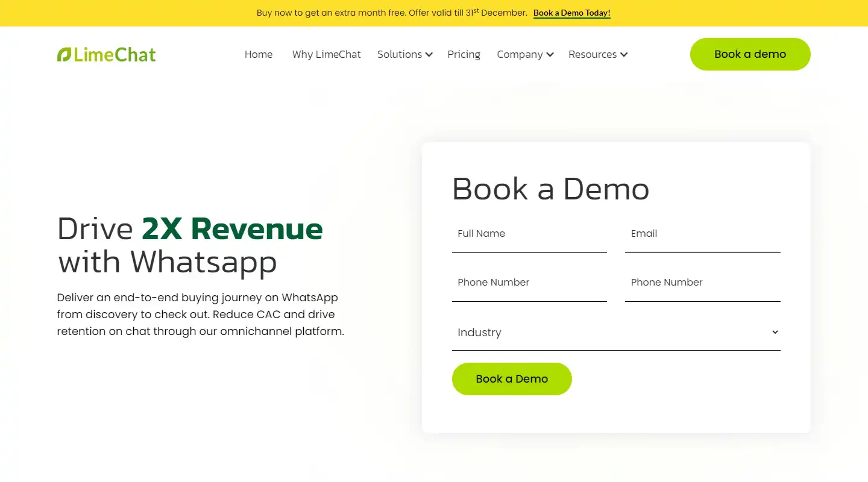Viewport: 868px width, 482px height.
Task: Click the LimeChat leaf logo icon
Action: click(x=63, y=54)
